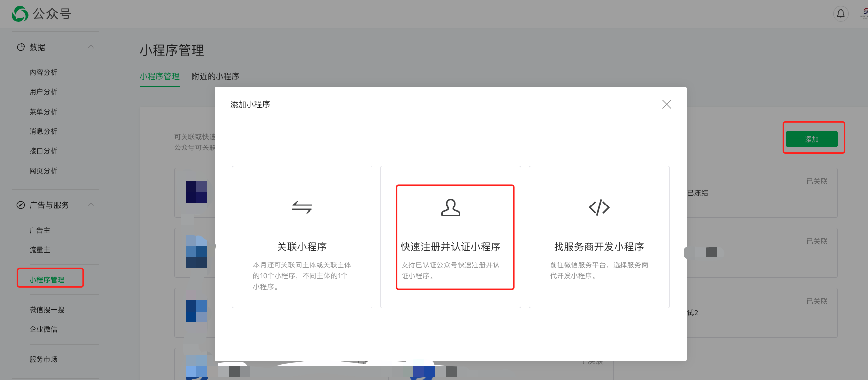This screenshot has width=868, height=380.
Task: Select 小程序管理 in the sidebar
Action: (x=47, y=280)
